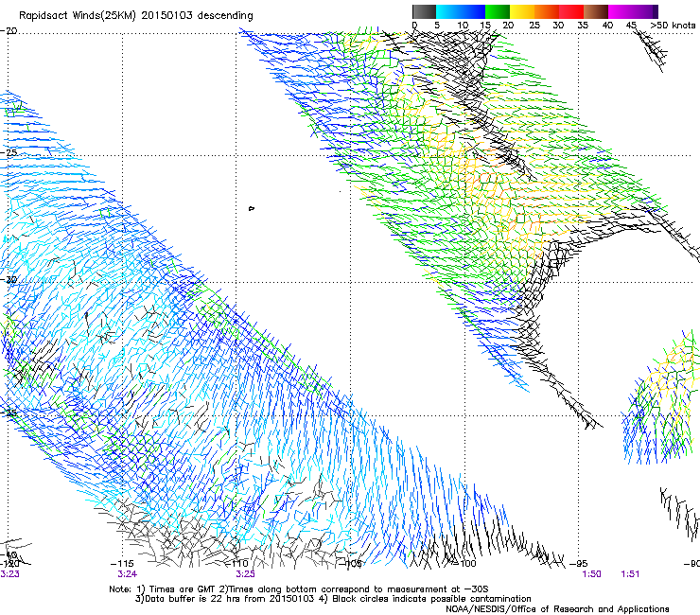Viewport: 700px width, 615px height.
Task: Click the '5' label under the color bar
Action: click(x=437, y=26)
